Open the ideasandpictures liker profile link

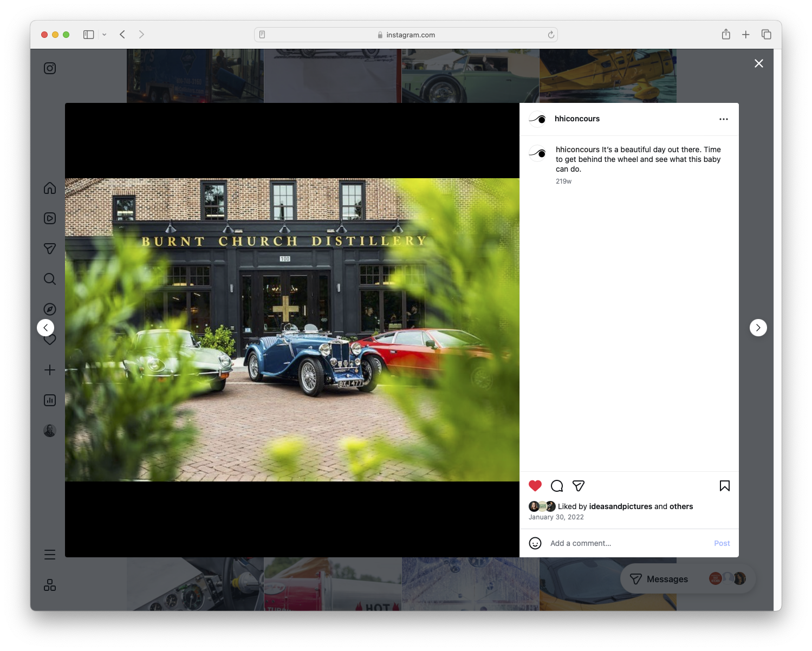tap(620, 506)
